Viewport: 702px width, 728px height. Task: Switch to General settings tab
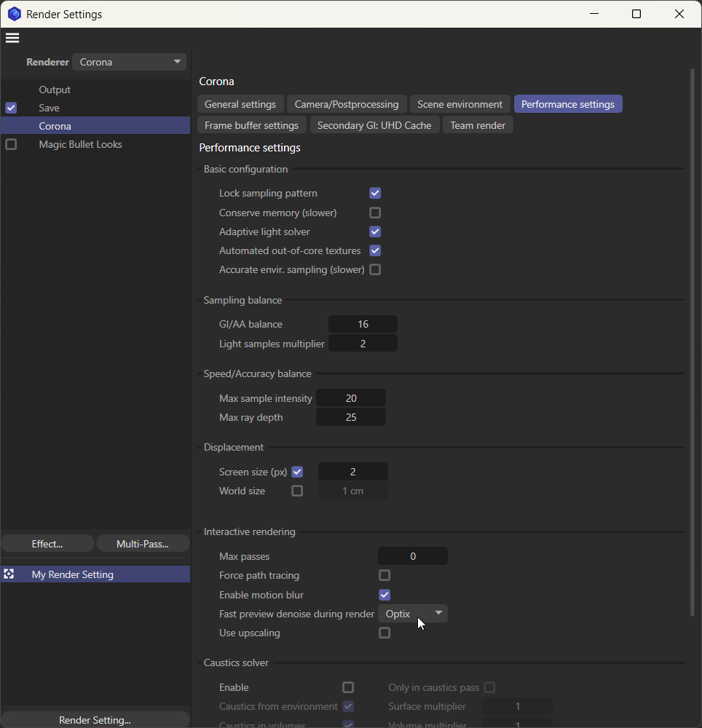240,104
